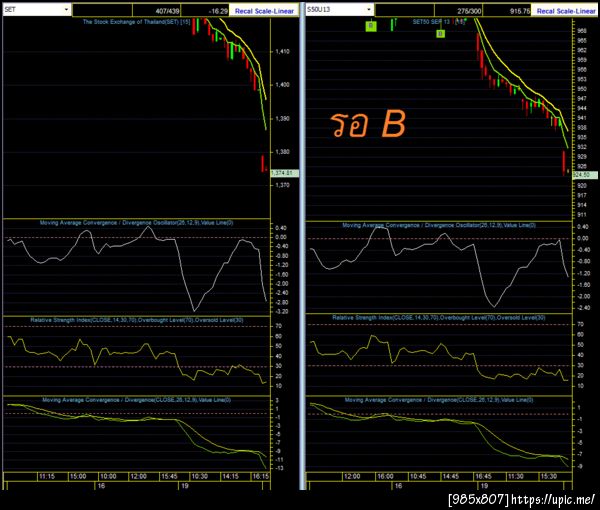Click the 11:15 time label on the SET time axis
The image size is (600, 510).
[47, 476]
